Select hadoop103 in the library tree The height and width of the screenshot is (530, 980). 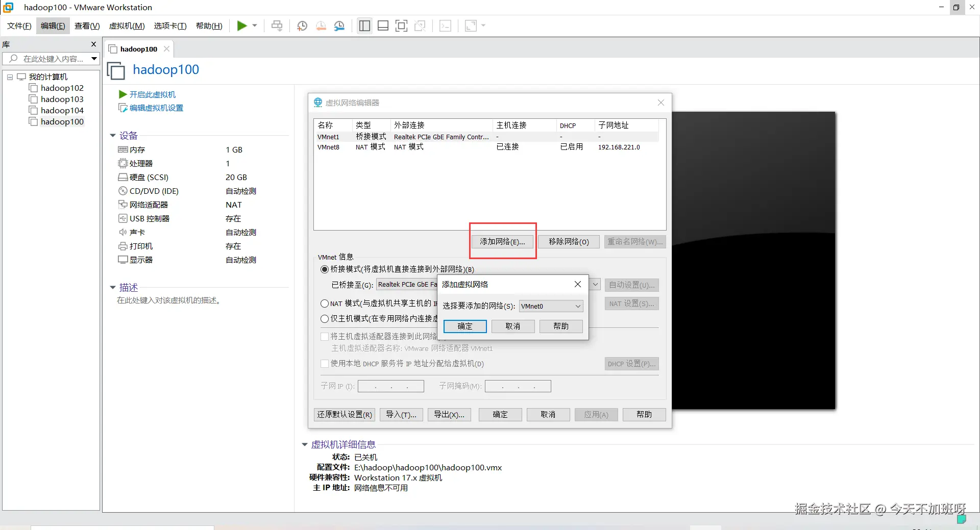[62, 99]
